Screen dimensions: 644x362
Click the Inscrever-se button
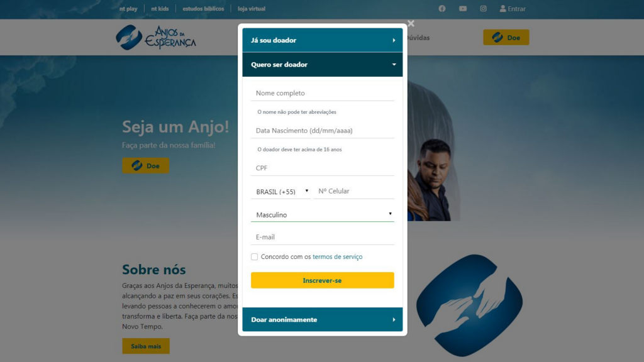(323, 280)
